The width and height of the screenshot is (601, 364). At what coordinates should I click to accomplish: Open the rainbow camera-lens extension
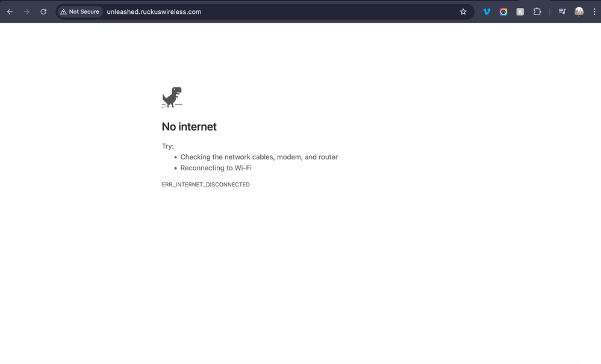[503, 12]
